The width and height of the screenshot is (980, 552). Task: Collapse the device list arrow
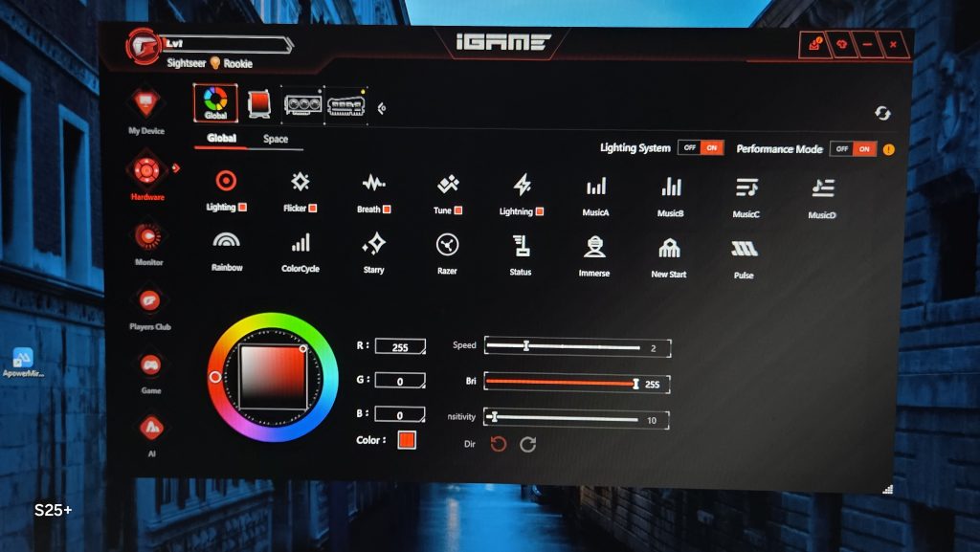point(382,107)
